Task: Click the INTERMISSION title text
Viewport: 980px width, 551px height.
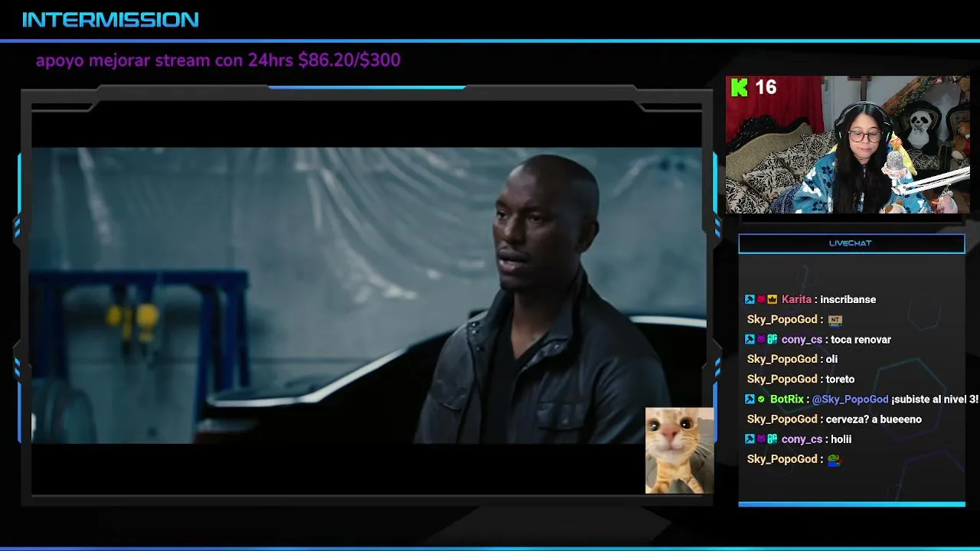Action: (110, 20)
